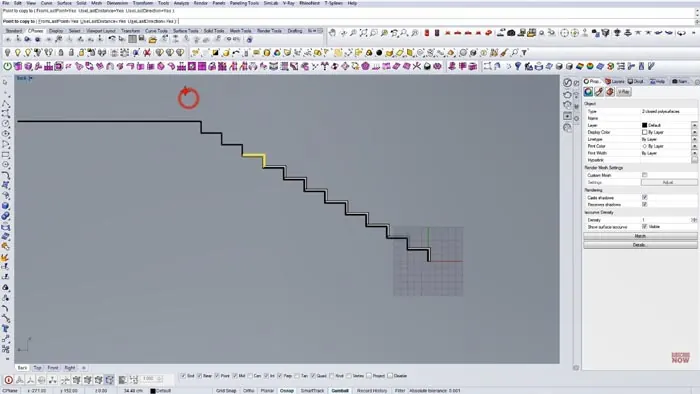700x394 pixels.
Task: Click the paintbrush icon in second toolbar
Action: pyautogui.click(x=504, y=53)
